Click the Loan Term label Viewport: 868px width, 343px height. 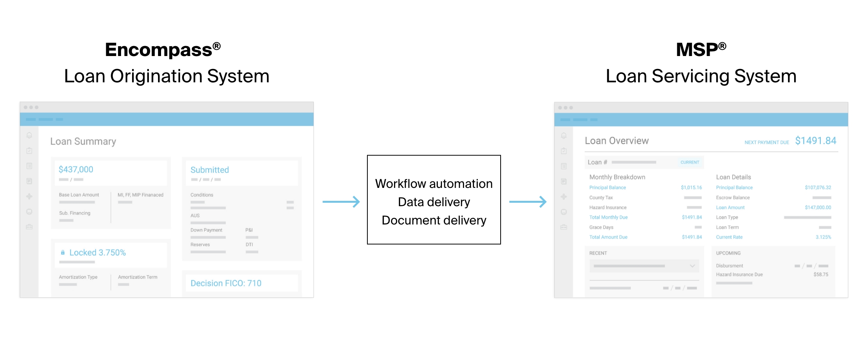727,227
